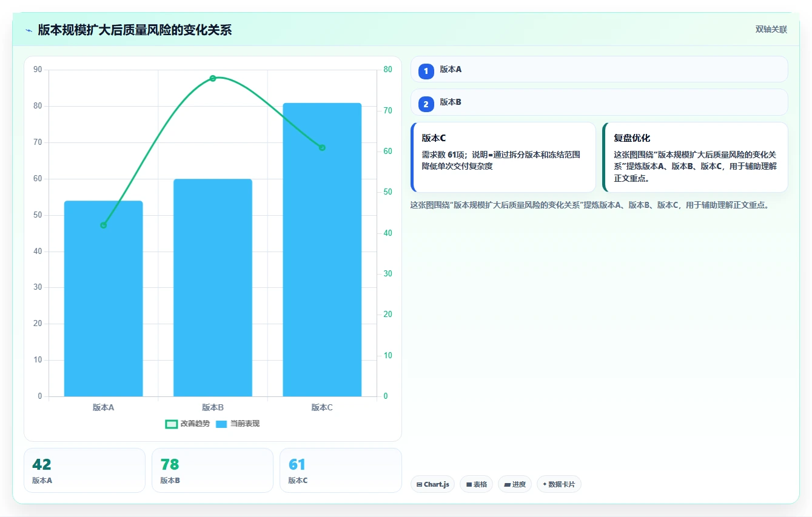Click the line point above 版本A
This screenshot has height=517, width=812.
(x=104, y=225)
